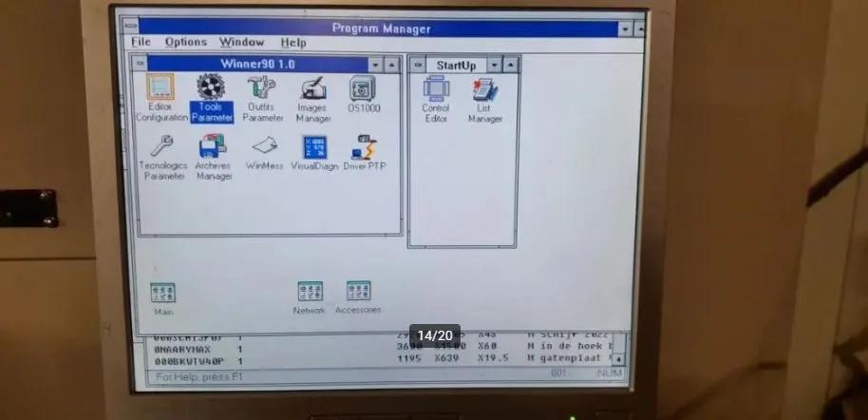Click the Driver PTP icon
The height and width of the screenshot is (420, 868).
365,147
